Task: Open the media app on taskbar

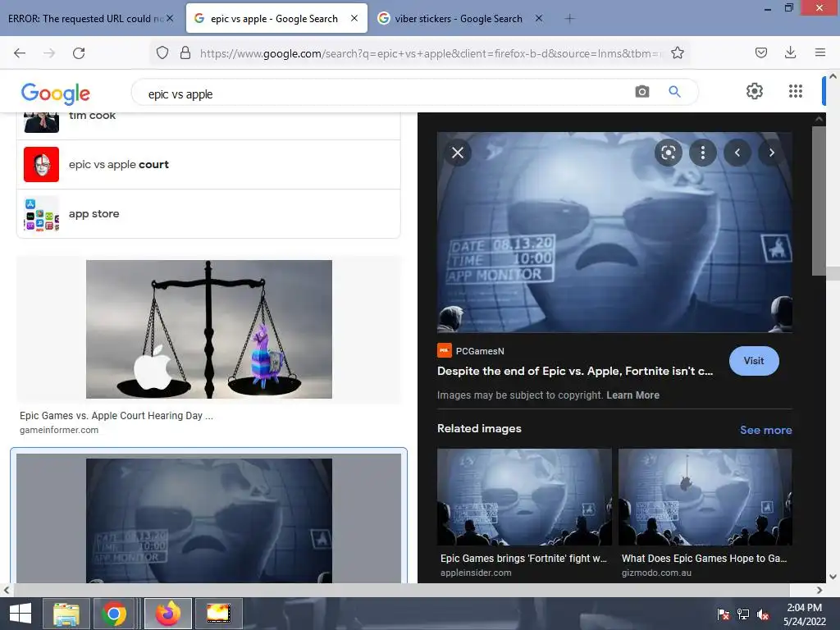Action: pos(218,614)
